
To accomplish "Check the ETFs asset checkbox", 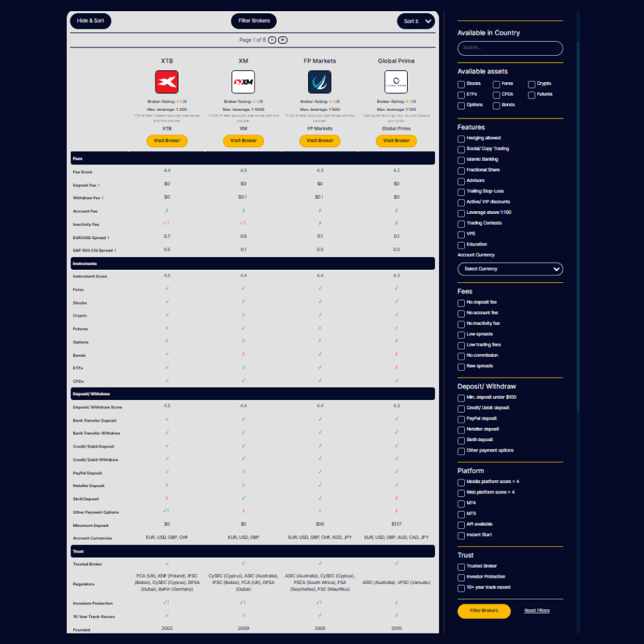I will [461, 95].
